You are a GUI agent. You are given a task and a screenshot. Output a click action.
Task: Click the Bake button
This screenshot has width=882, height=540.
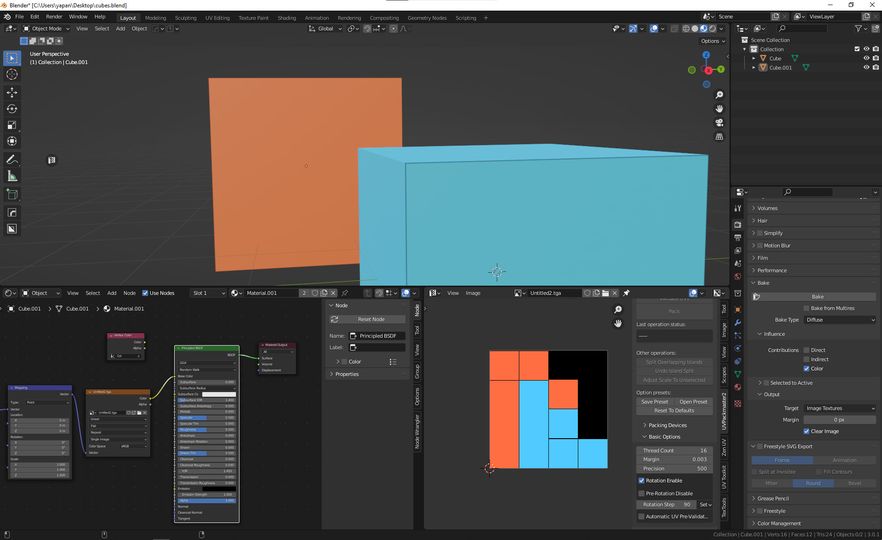pos(817,296)
